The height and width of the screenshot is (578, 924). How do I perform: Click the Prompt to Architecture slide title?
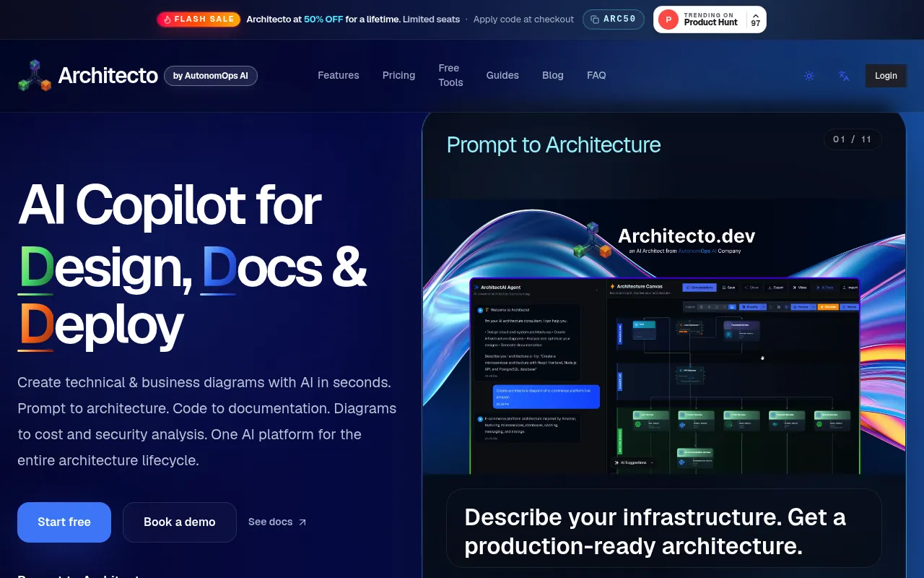[554, 144]
